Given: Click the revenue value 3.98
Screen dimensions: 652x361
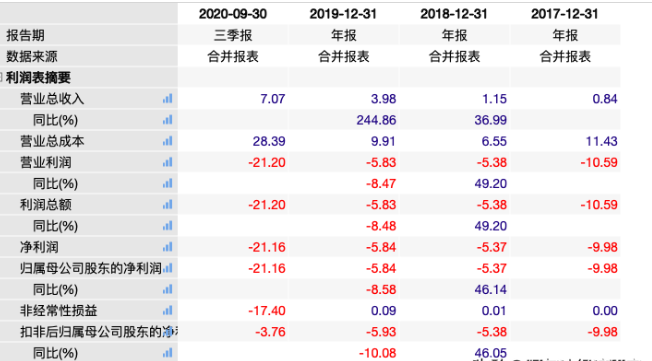Looking at the screenshot, I should [383, 99].
